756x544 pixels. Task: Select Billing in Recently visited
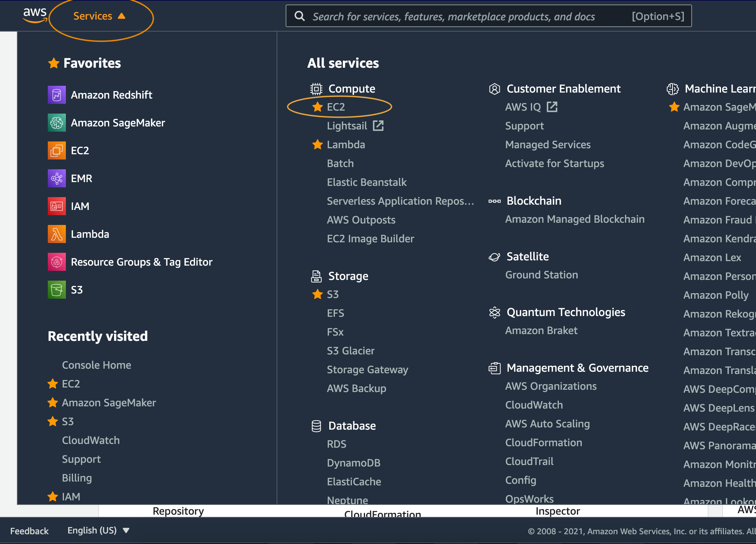(77, 478)
